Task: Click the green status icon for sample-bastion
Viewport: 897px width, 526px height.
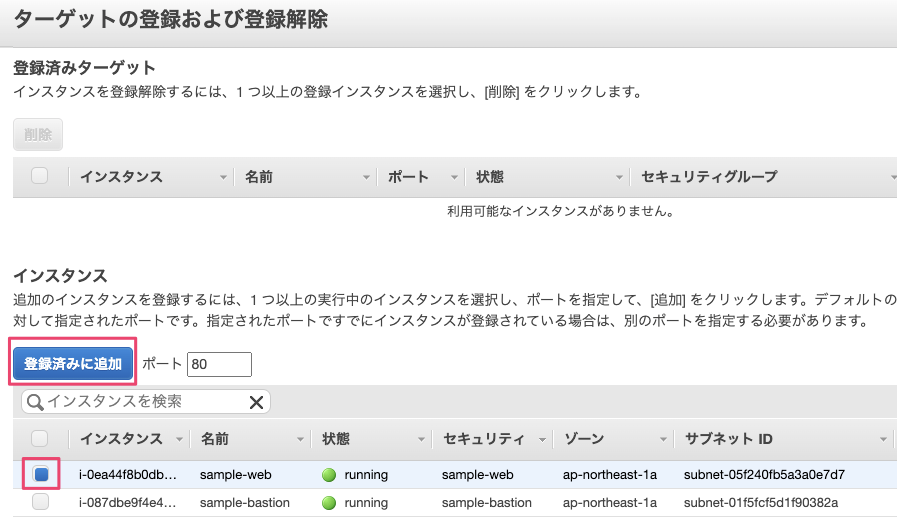Action: 328,502
